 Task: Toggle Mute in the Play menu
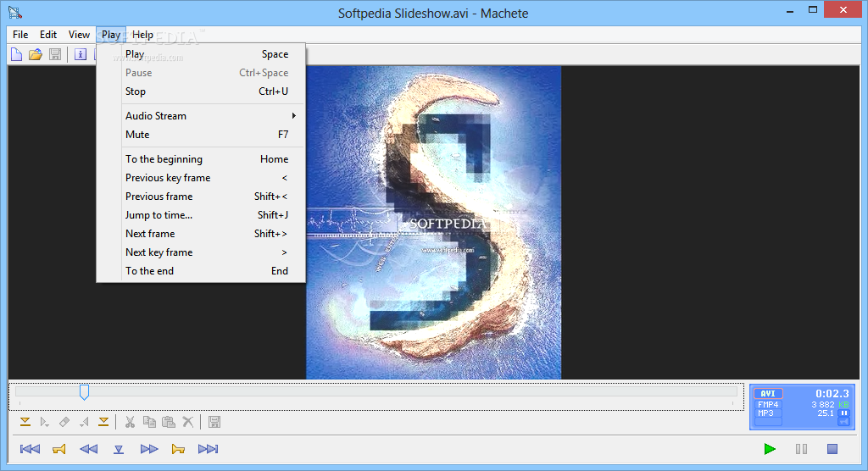tap(201, 135)
